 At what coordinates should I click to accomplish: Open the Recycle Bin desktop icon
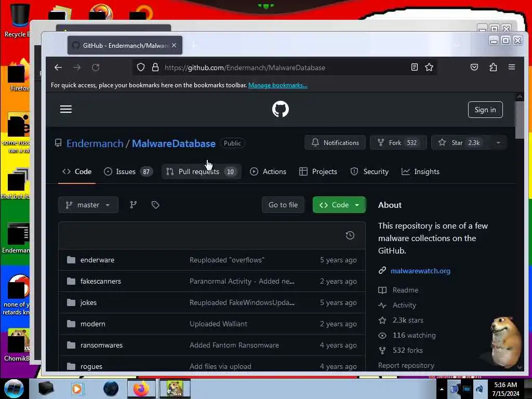tap(19, 20)
